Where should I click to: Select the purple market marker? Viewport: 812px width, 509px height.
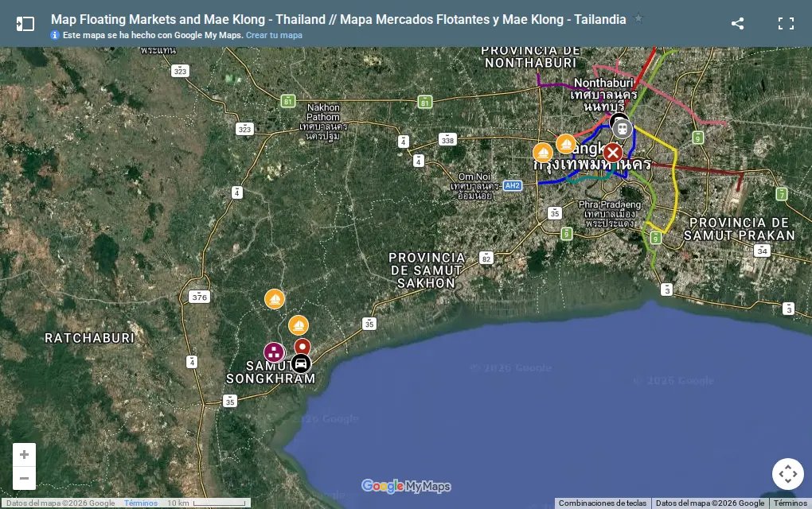(274, 352)
